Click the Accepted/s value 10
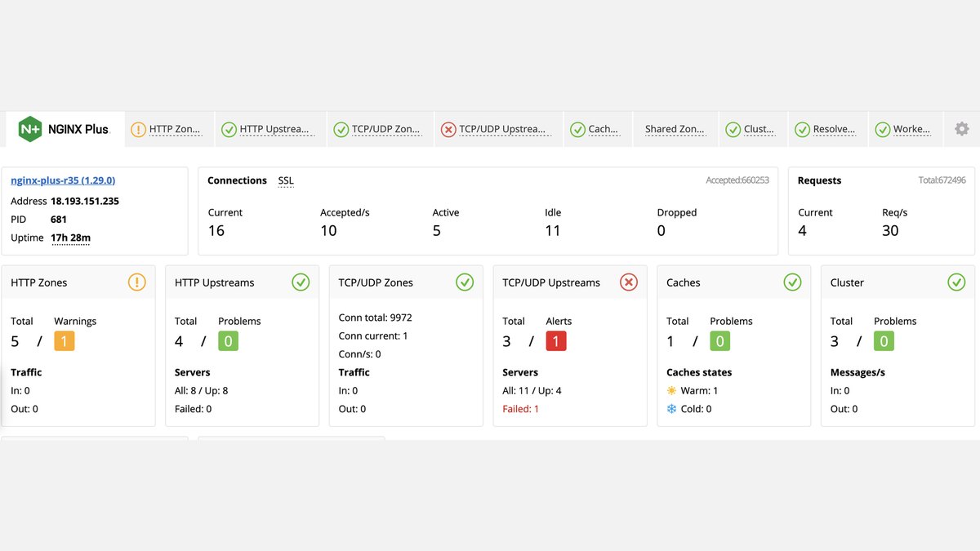 click(x=328, y=230)
